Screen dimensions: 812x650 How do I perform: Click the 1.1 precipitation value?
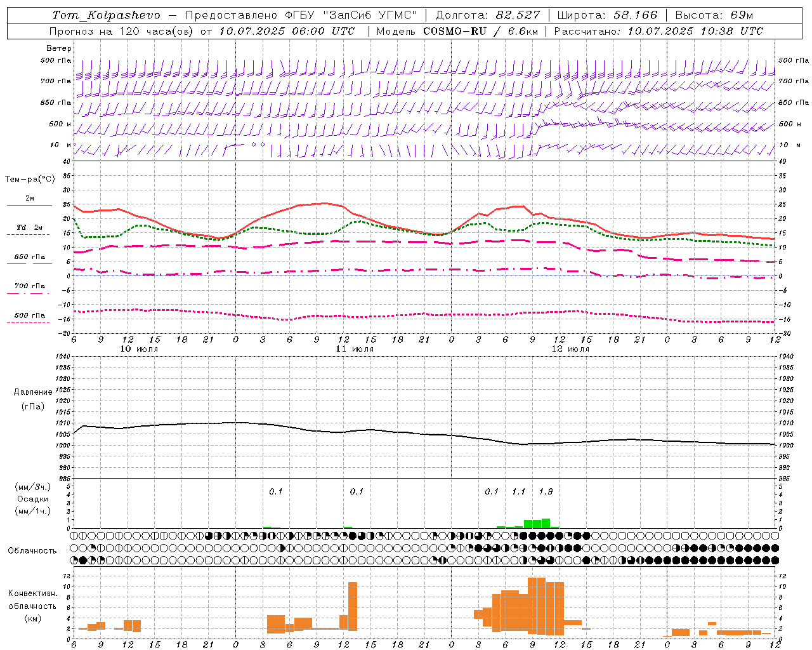tap(518, 491)
